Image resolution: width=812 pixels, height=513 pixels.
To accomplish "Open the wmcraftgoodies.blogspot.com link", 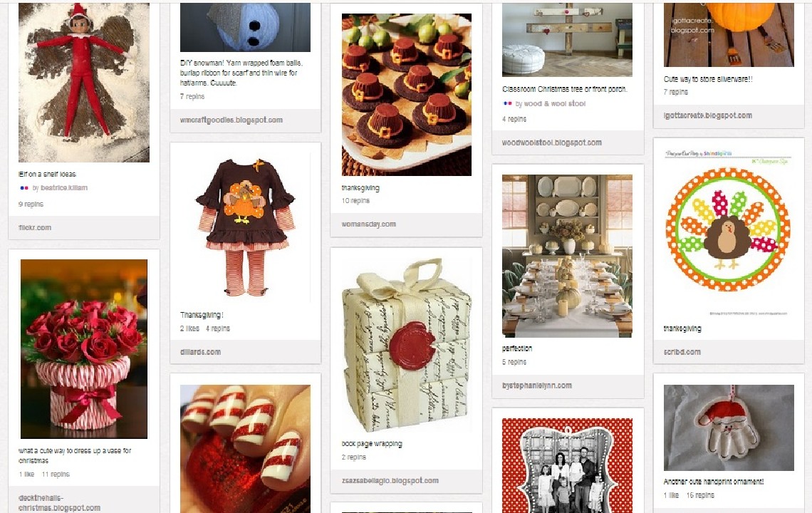I will tap(231, 120).
